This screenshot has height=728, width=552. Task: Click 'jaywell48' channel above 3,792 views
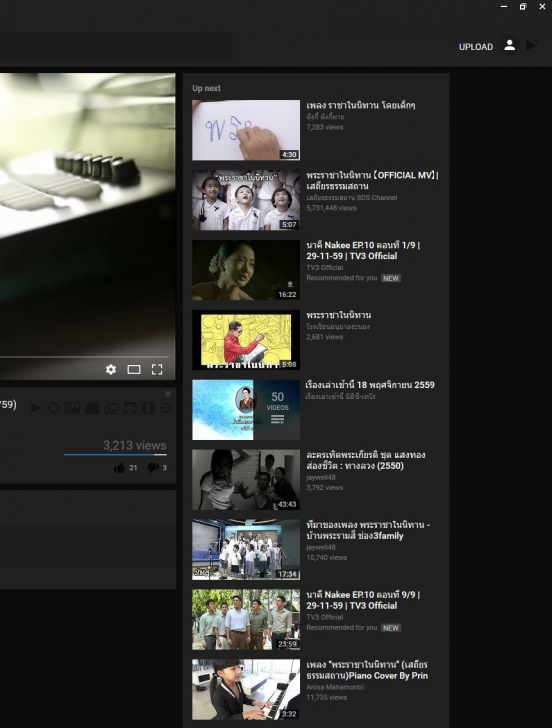[x=321, y=477]
